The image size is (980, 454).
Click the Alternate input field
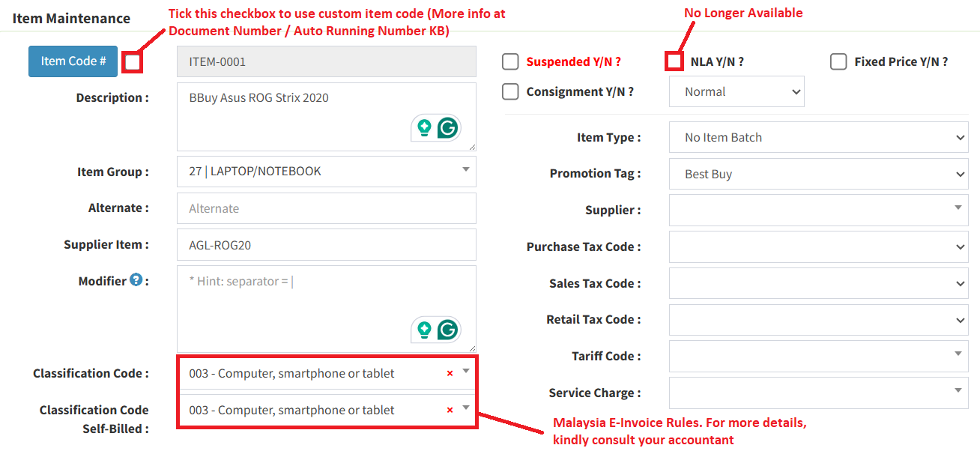pyautogui.click(x=326, y=208)
